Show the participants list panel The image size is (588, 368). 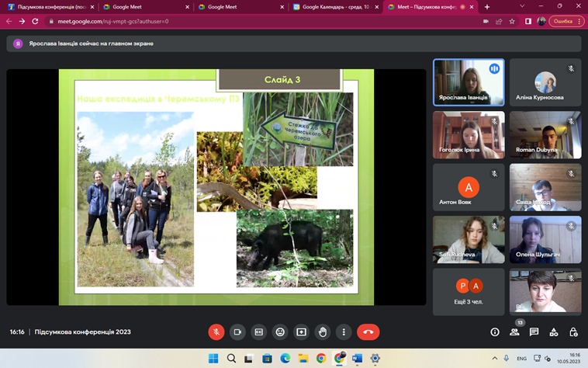514,332
